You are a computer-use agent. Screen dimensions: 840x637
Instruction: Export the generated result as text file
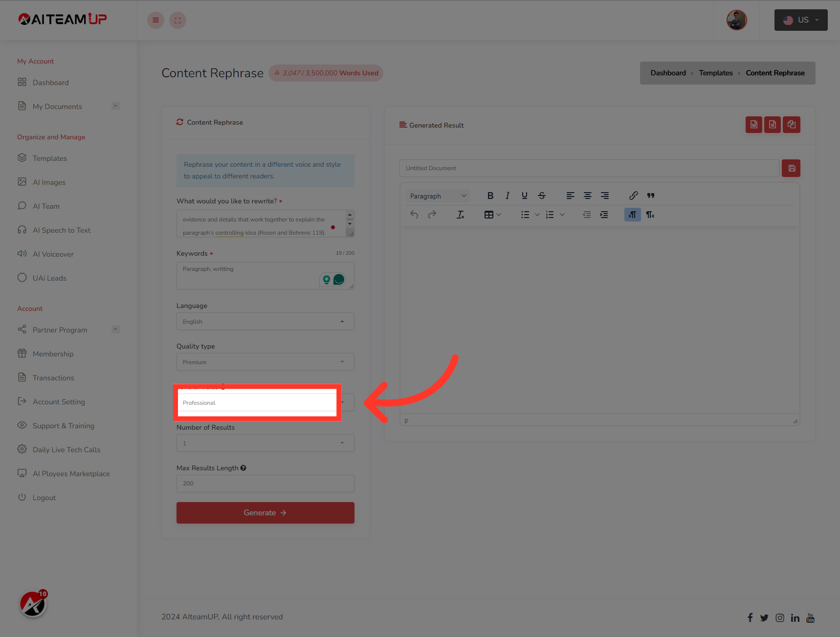tap(773, 125)
